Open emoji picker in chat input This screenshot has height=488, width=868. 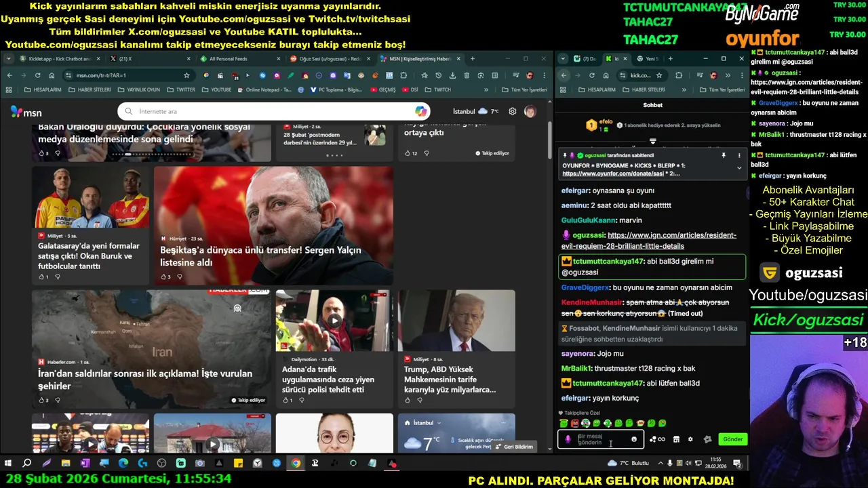[x=634, y=439]
